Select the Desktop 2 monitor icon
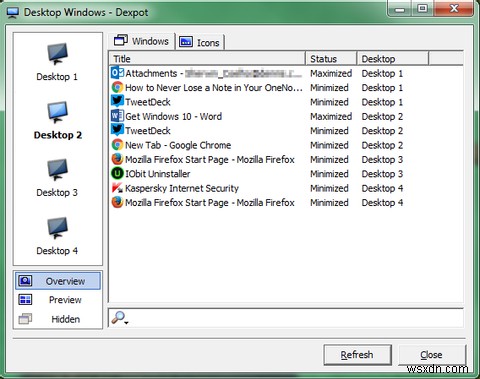Image resolution: width=480 pixels, height=379 pixels. pyautogui.click(x=57, y=112)
